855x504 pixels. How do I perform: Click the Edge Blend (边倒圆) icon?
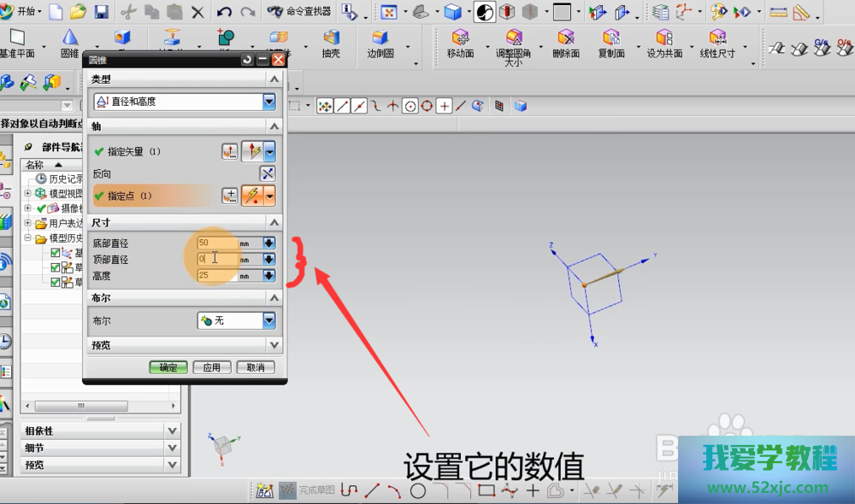point(380,38)
